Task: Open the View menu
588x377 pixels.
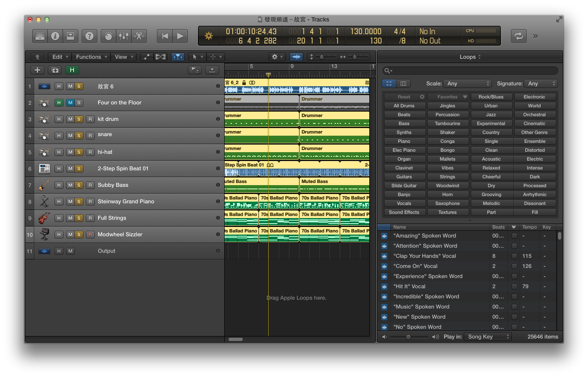Action: tap(124, 57)
